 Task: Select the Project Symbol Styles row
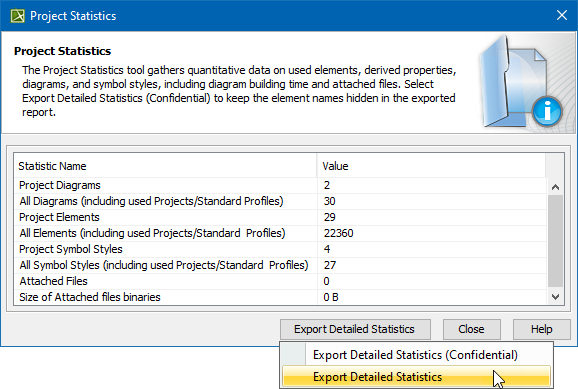point(280,249)
